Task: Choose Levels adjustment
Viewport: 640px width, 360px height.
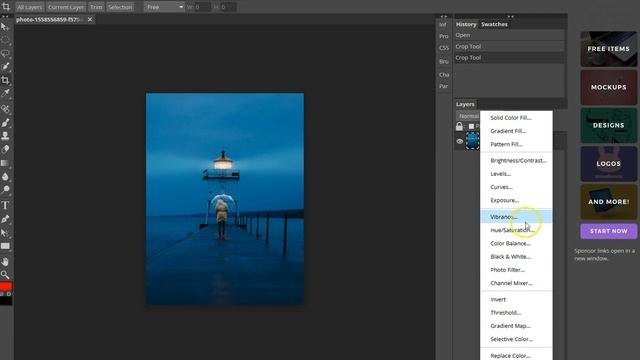Action: click(516, 174)
